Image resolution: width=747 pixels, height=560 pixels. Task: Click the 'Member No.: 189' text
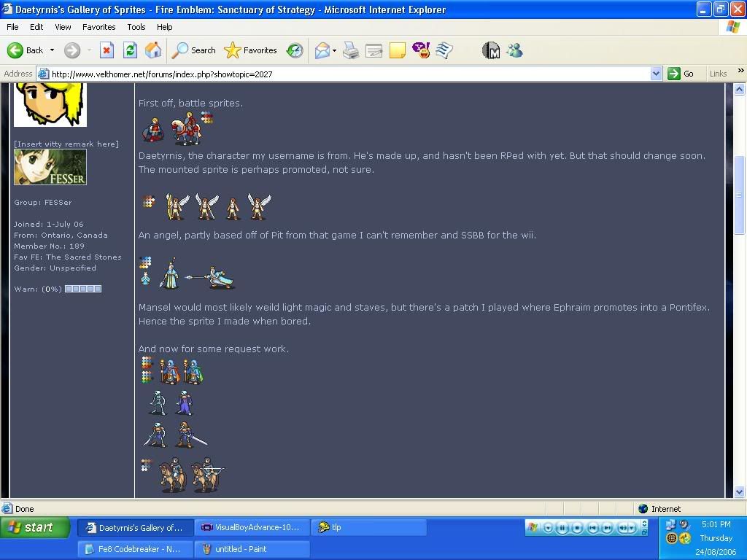(x=49, y=246)
